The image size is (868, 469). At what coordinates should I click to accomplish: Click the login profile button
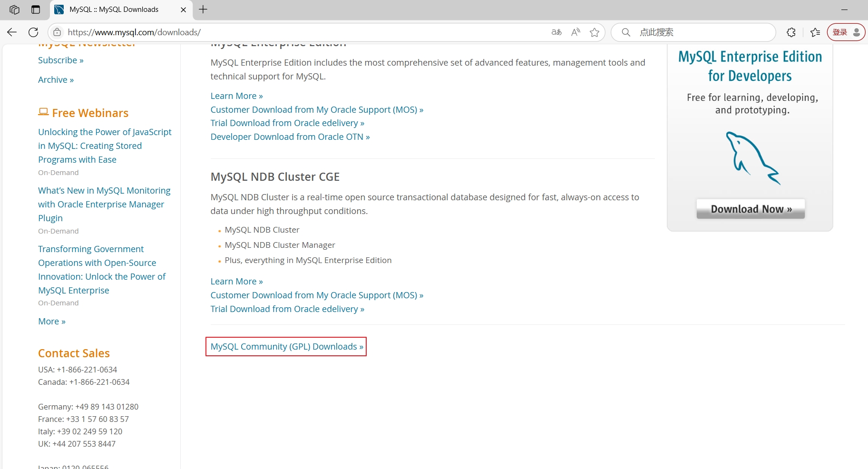(x=846, y=32)
